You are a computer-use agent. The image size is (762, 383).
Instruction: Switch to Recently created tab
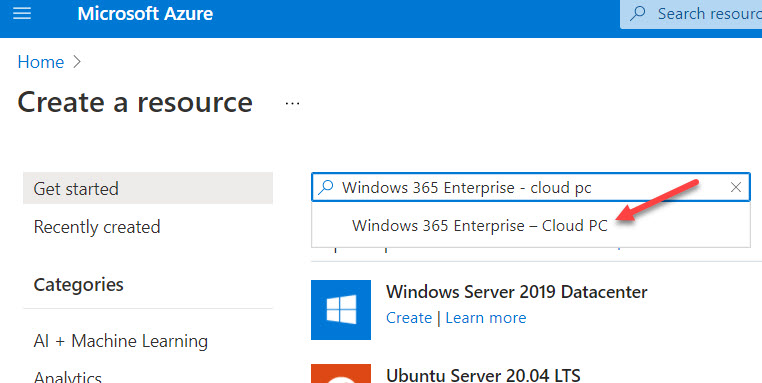(97, 227)
